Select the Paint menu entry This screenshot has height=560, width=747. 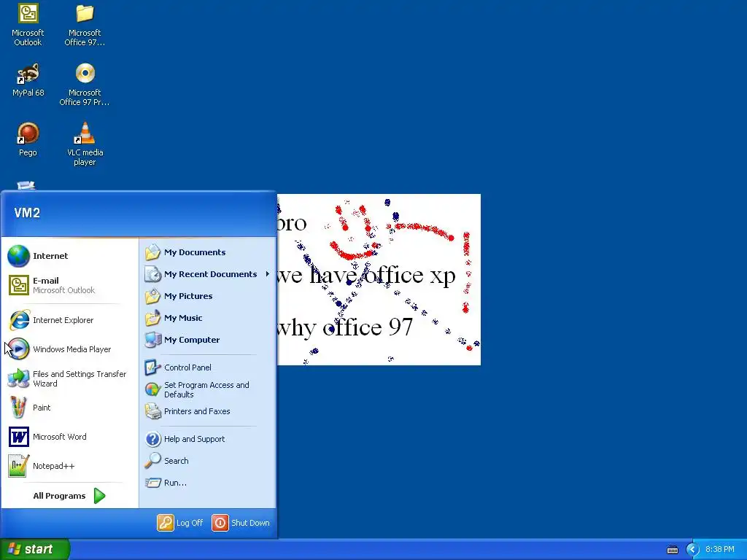point(70,408)
